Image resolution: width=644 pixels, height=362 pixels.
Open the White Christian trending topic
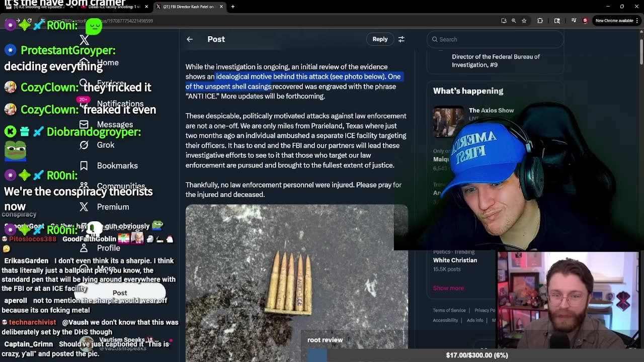[x=455, y=260]
